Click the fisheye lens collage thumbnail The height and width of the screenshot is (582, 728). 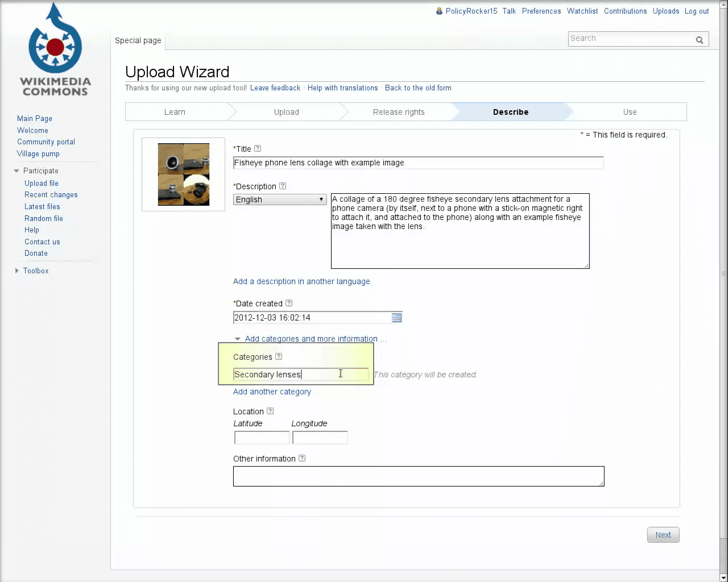coord(184,174)
